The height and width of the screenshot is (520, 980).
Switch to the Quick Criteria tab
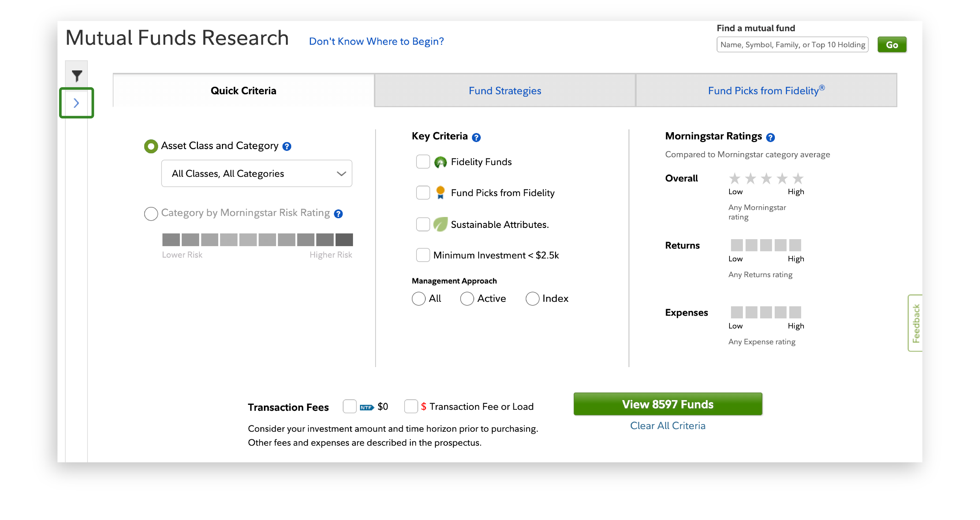point(243,91)
